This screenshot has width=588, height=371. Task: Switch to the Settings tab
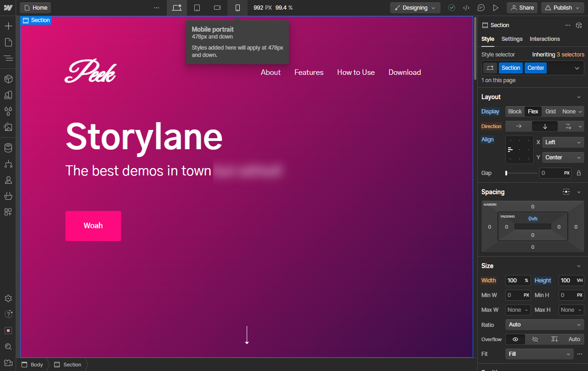click(512, 39)
